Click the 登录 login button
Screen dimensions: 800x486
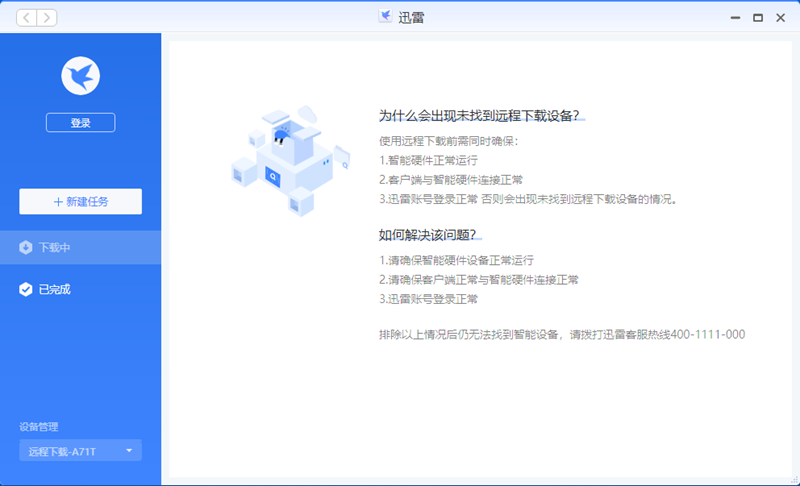coord(81,122)
